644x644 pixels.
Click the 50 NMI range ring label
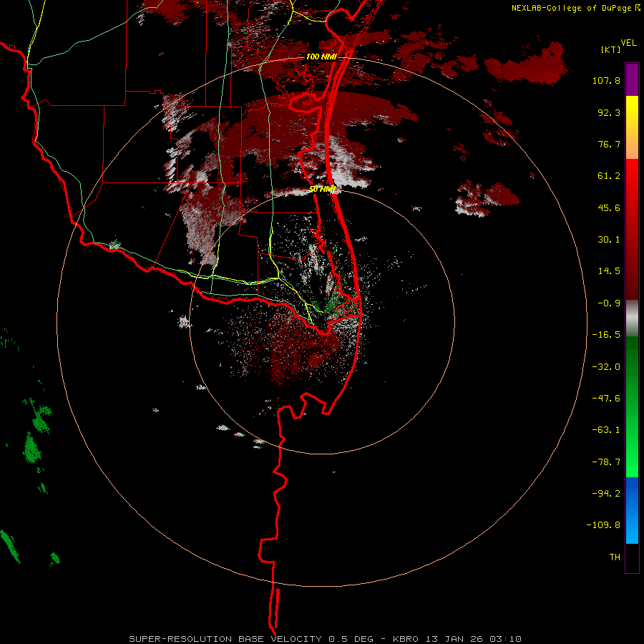[323, 190]
